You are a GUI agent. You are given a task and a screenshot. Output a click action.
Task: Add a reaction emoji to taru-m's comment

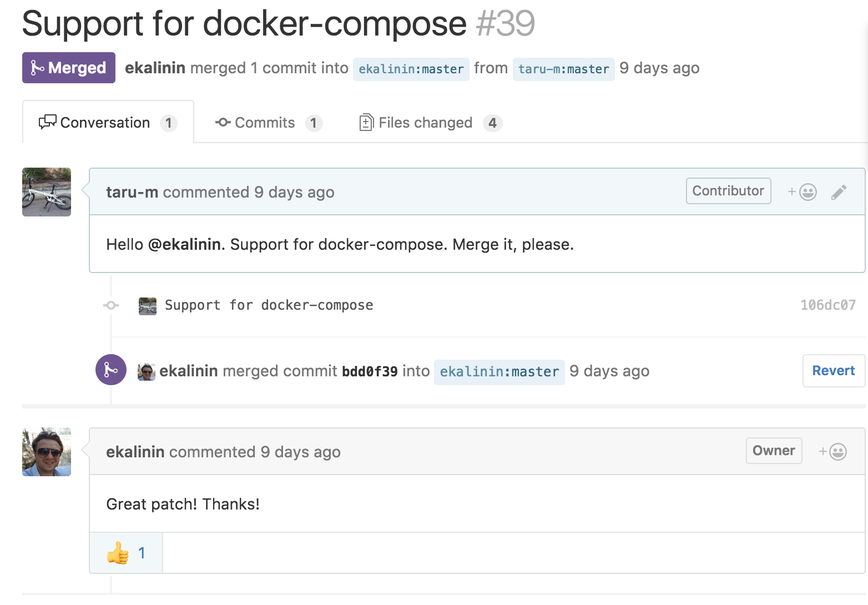click(802, 192)
